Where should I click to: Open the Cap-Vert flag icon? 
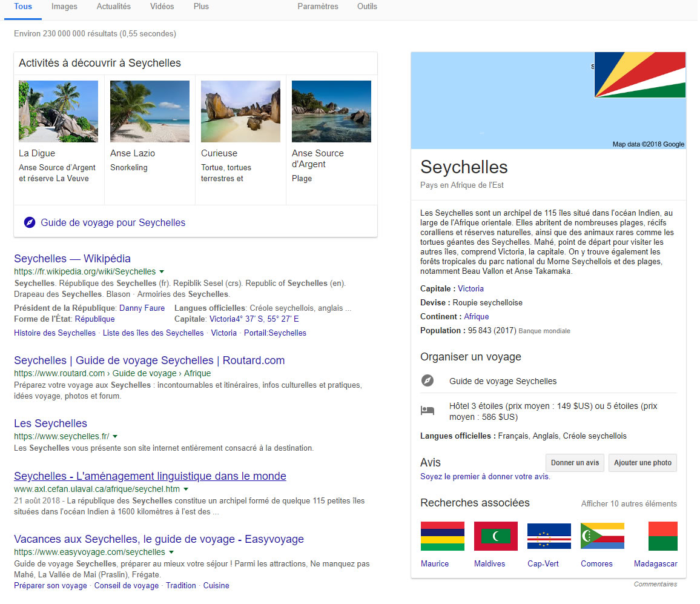[x=549, y=536]
